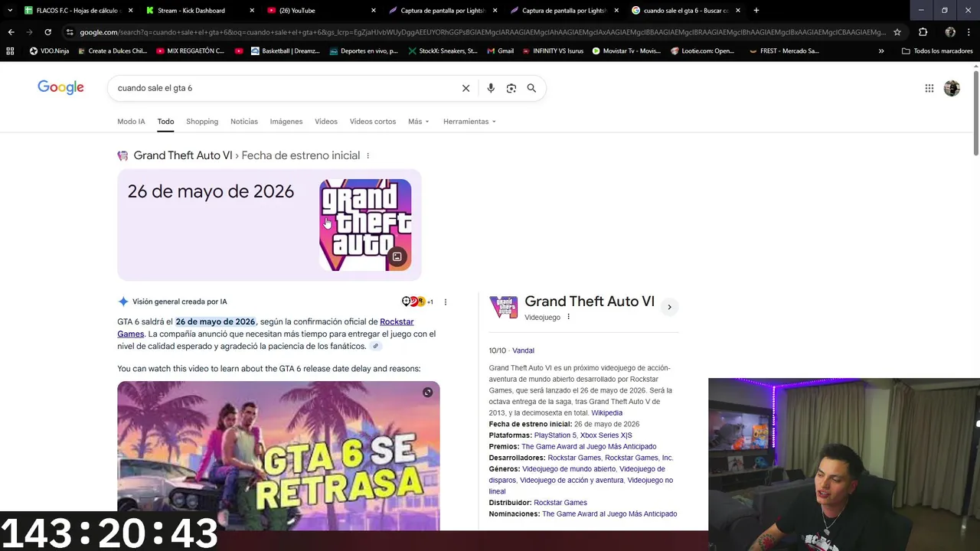Open the FREST - Mercado bookmark
The width and height of the screenshot is (980, 551).
[x=784, y=51]
